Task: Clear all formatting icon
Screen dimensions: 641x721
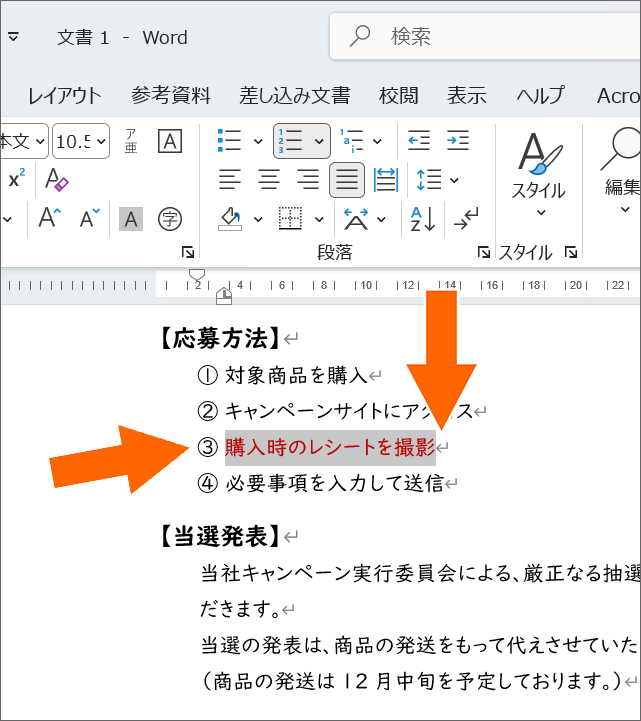Action: [x=57, y=179]
